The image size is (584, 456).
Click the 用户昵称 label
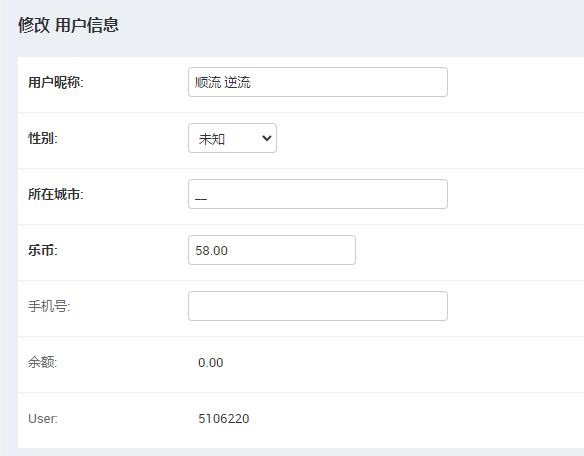tap(56, 82)
